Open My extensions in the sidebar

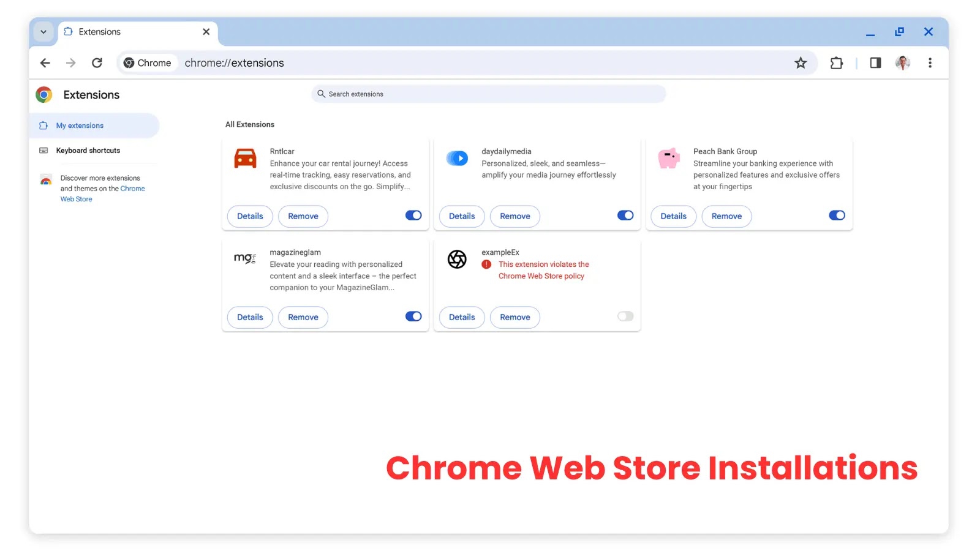(94, 126)
